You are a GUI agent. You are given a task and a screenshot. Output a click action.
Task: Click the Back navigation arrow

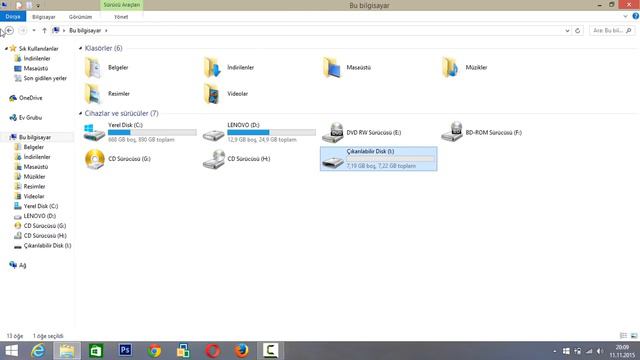pos(9,31)
